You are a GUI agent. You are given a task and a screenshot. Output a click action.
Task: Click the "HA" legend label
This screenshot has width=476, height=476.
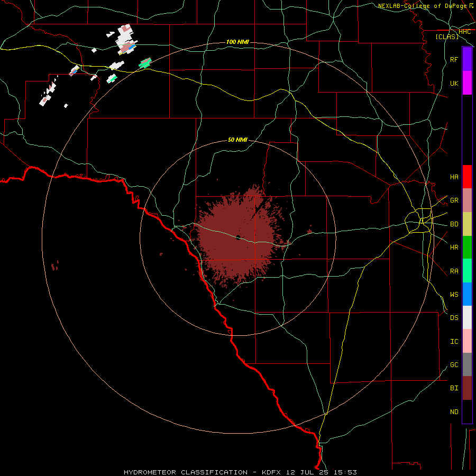[454, 177]
